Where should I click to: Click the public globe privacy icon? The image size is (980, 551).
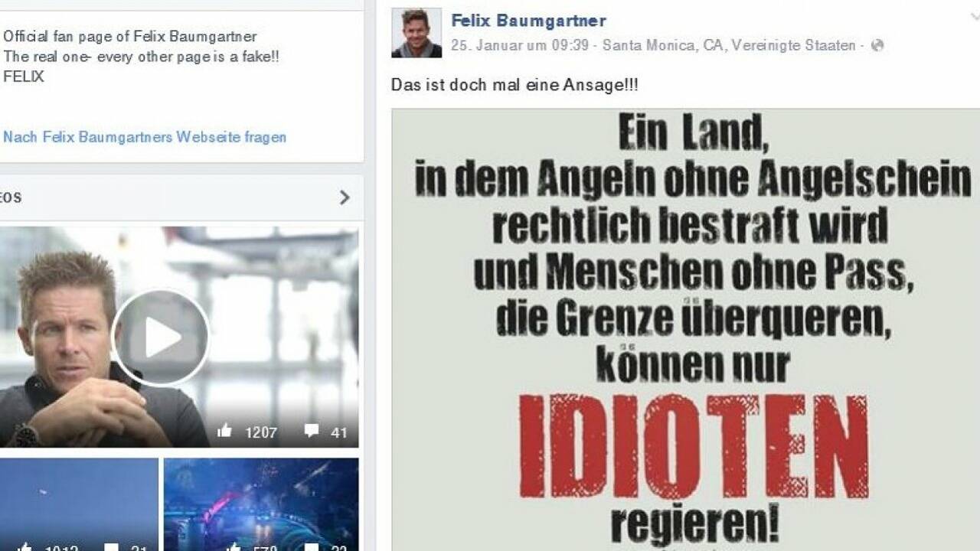point(877,45)
